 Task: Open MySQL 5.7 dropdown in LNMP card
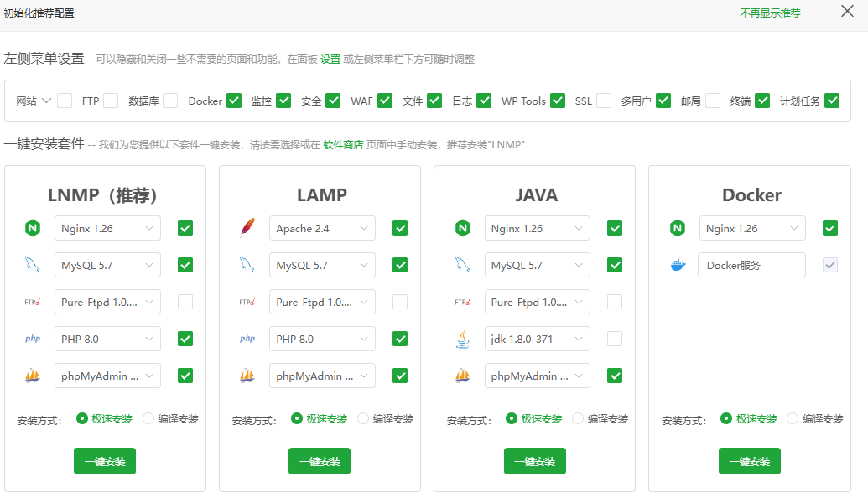coord(107,265)
